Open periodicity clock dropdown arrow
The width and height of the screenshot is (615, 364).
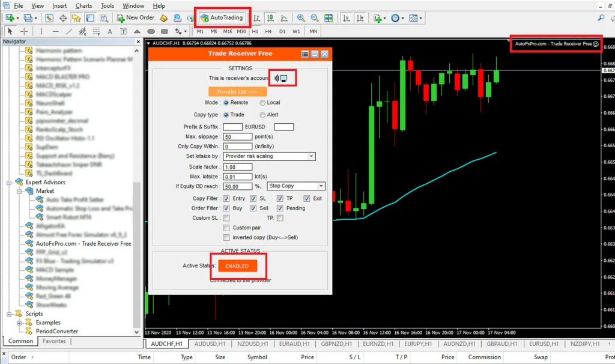click(x=402, y=18)
